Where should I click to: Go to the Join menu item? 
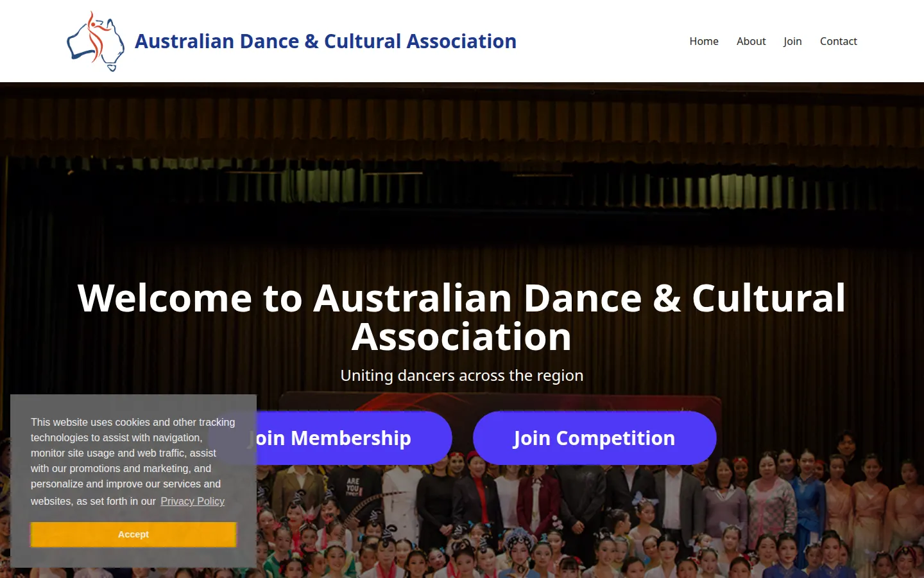coord(792,41)
